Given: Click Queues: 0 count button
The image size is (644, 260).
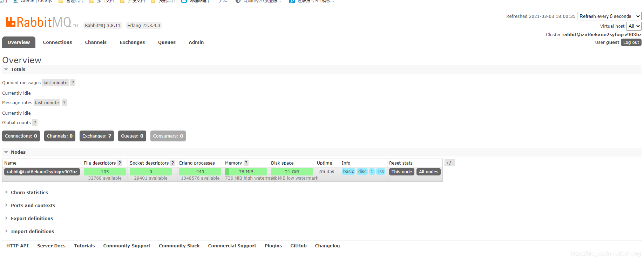Looking at the screenshot, I should pyautogui.click(x=132, y=136).
